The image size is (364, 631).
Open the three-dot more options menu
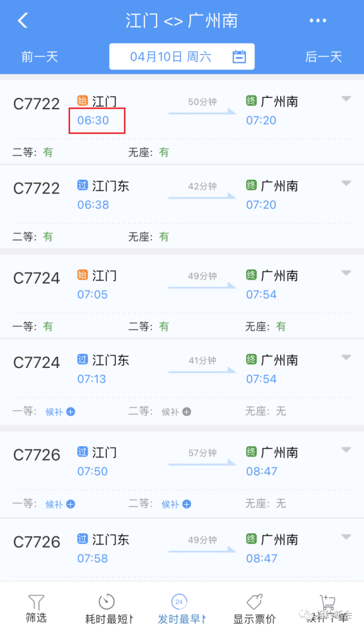pyautogui.click(x=318, y=21)
